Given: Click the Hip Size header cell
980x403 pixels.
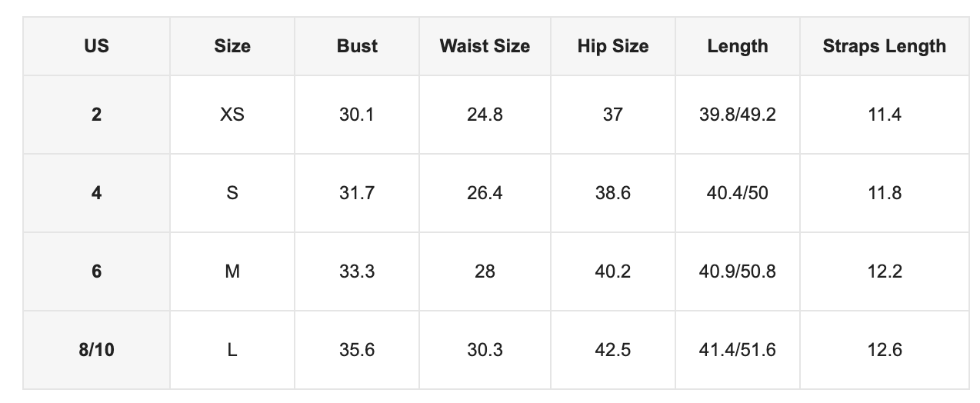Looking at the screenshot, I should click(x=613, y=46).
